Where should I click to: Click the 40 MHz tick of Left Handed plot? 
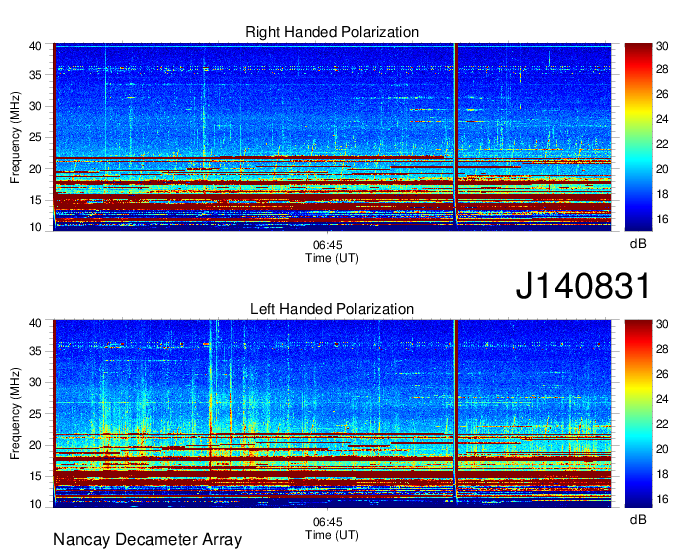tap(35, 323)
